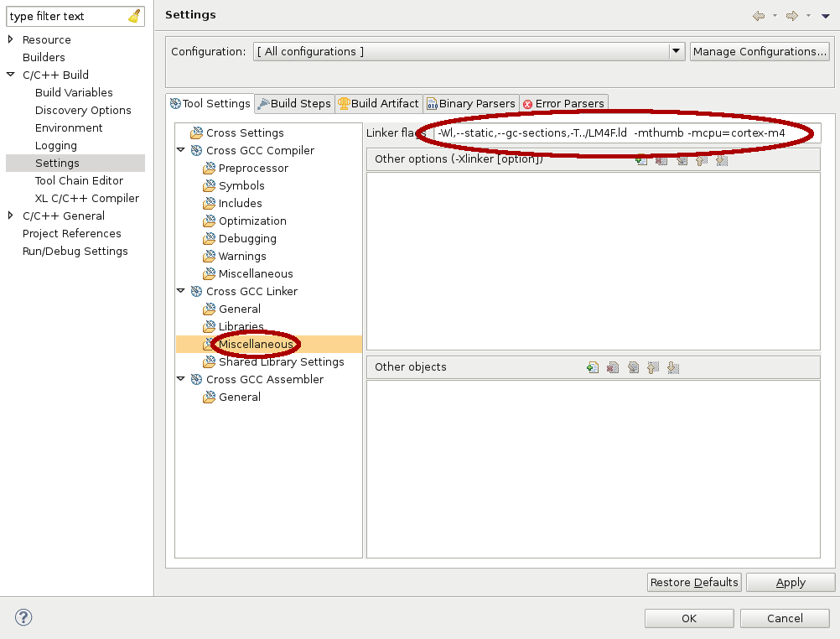Select Miscellaneous under Cross GCC Linker
Image resolution: width=840 pixels, height=639 pixels.
pyautogui.click(x=253, y=344)
